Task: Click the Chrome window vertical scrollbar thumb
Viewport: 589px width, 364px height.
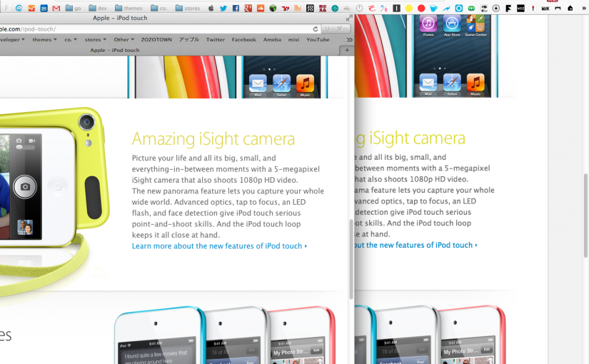Action: [585, 216]
